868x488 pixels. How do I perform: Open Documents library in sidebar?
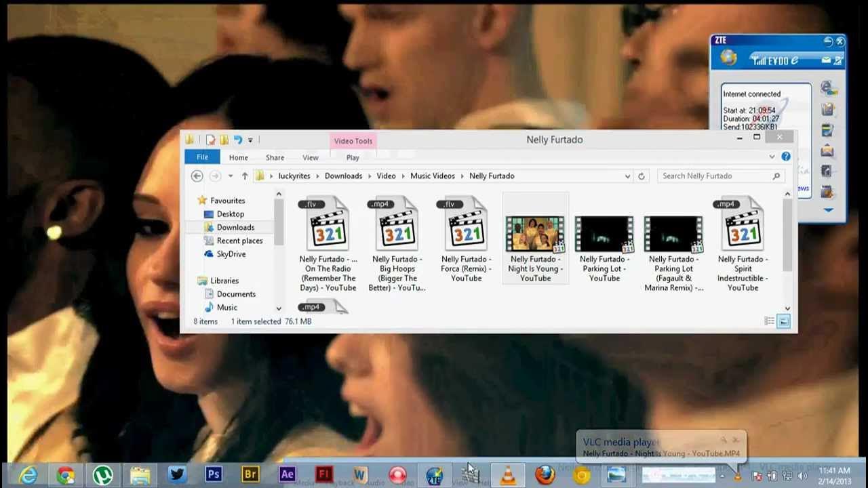pos(236,294)
